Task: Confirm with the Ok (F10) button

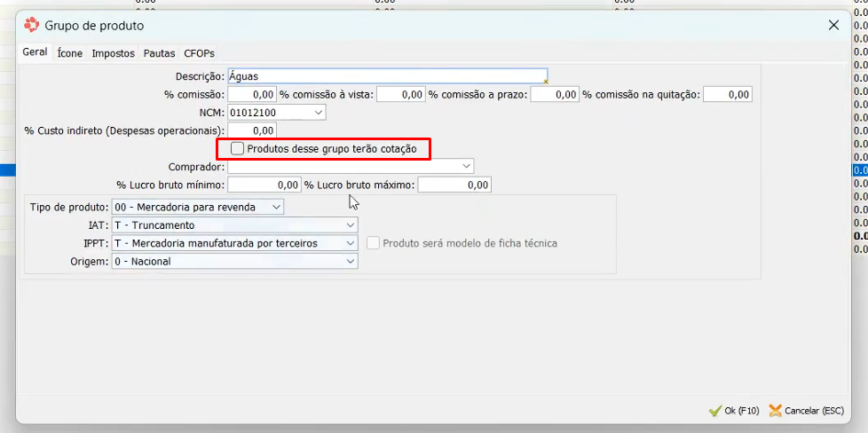Action: (x=734, y=411)
